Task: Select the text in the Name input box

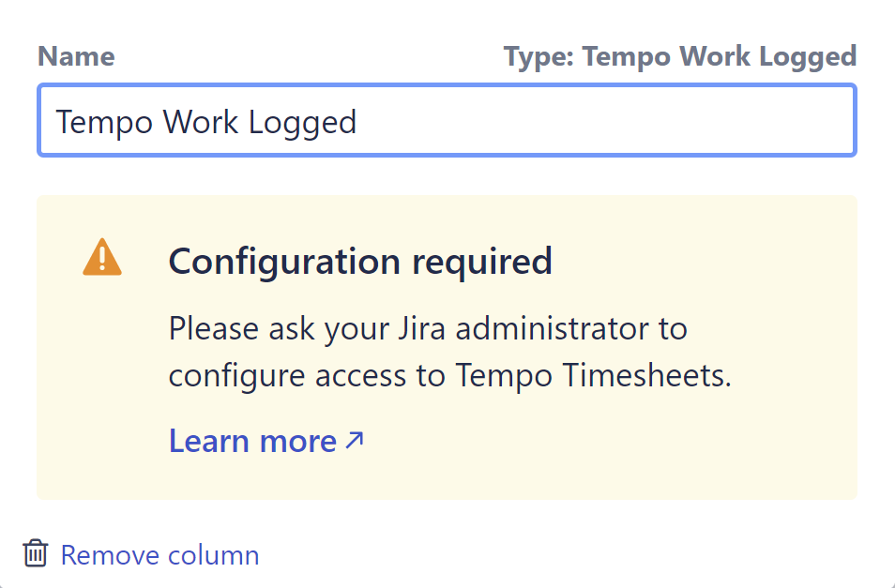Action: pos(206,120)
